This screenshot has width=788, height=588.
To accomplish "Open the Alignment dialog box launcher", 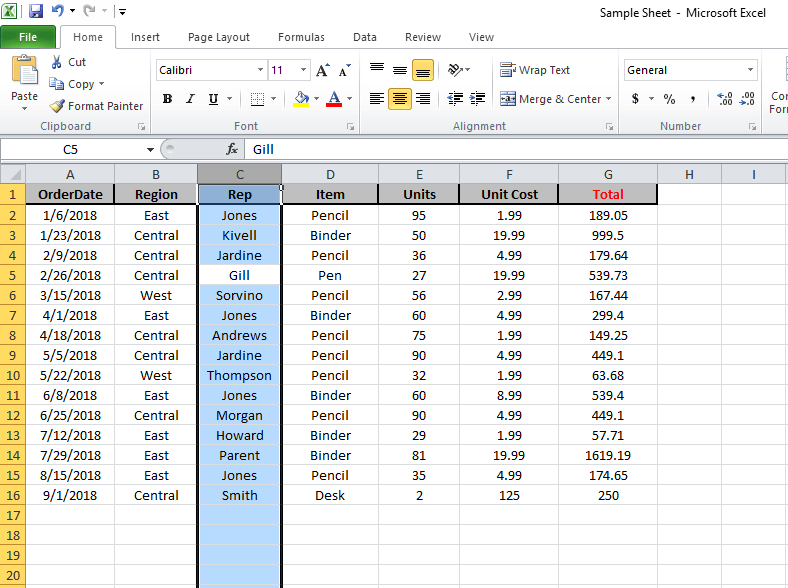I will [x=609, y=127].
